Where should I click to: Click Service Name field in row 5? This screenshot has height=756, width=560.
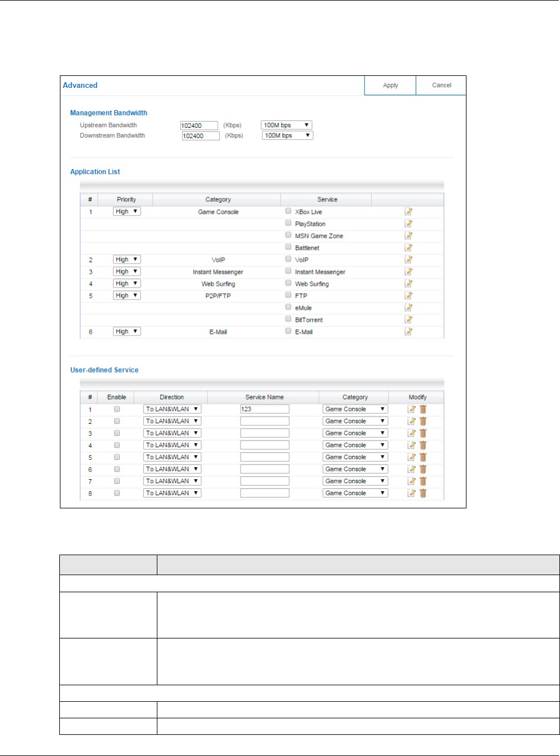point(265,457)
